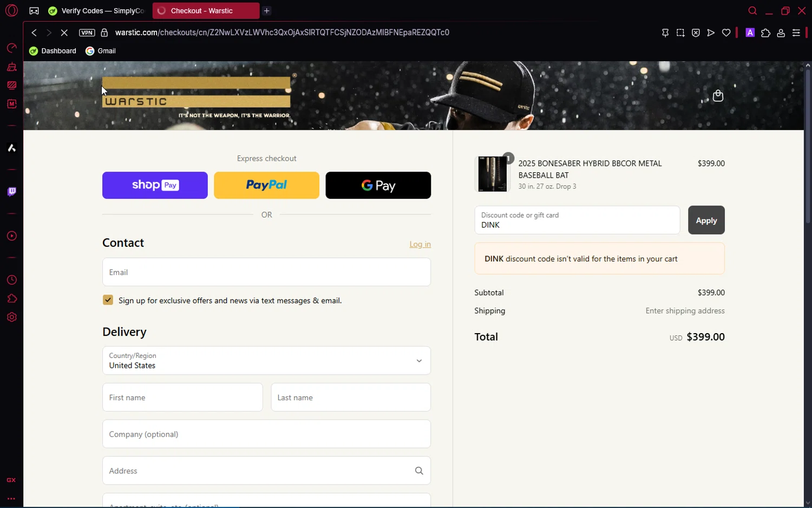Open the workspaces icon beside the tabs
The image size is (812, 508).
(34, 11)
